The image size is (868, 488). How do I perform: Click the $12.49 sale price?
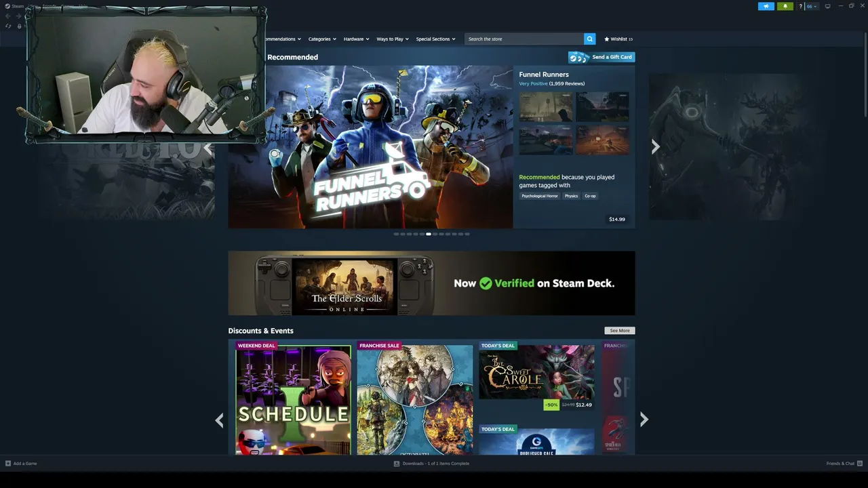[584, 405]
